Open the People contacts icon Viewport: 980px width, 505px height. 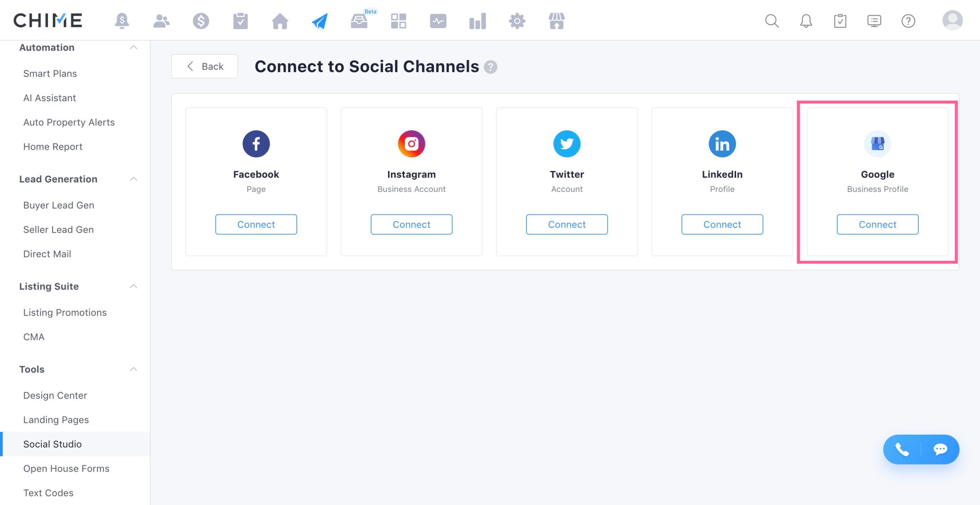coord(161,21)
